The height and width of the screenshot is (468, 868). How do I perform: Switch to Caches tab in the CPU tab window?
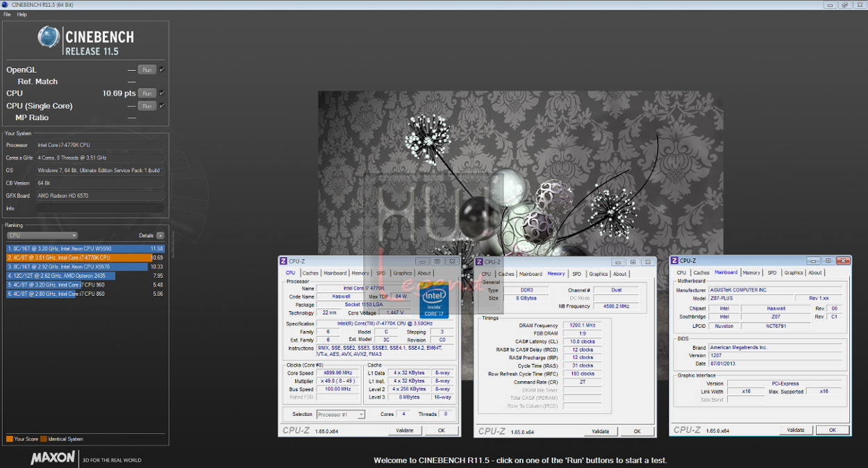pos(310,273)
